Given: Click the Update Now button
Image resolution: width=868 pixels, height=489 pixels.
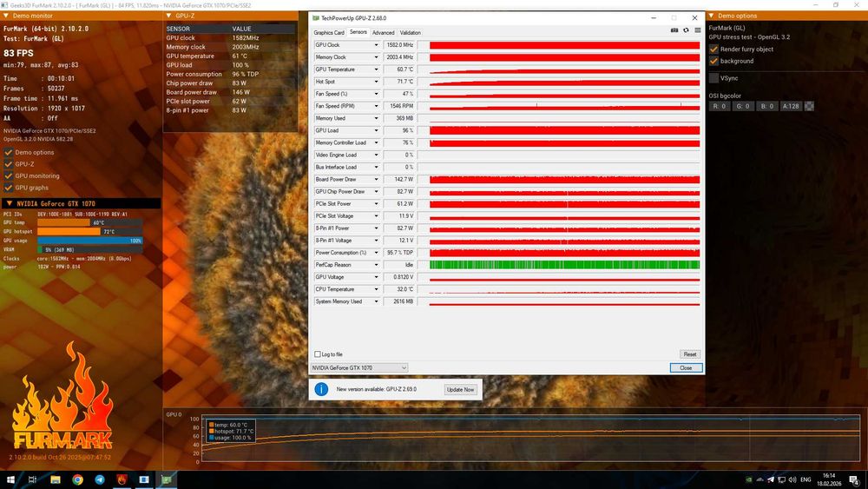Looking at the screenshot, I should coord(460,389).
